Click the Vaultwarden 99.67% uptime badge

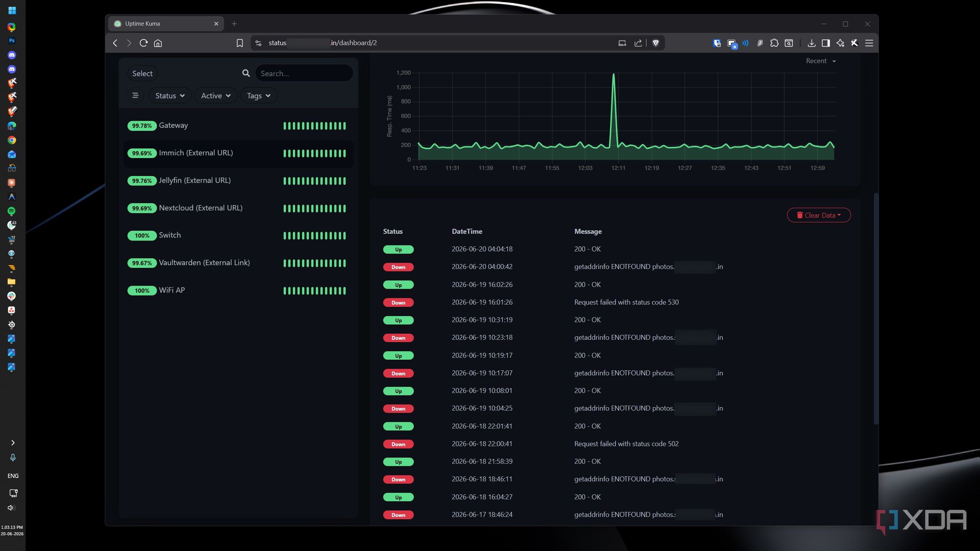142,263
